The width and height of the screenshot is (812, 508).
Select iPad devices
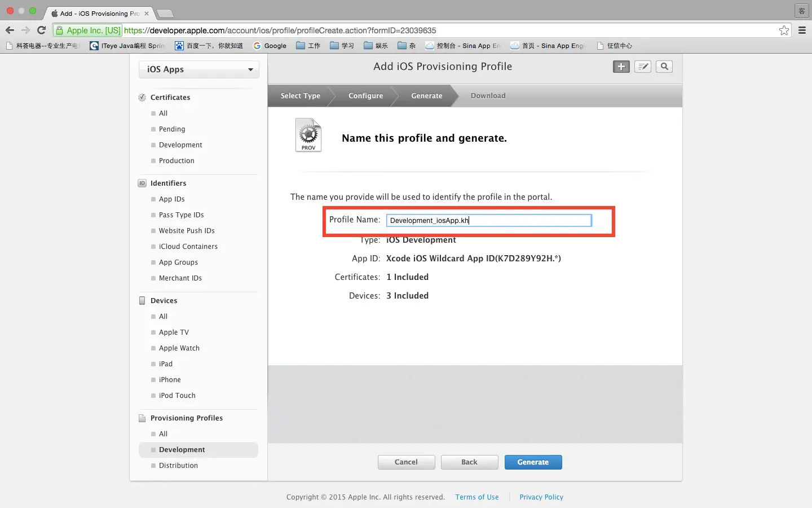click(x=165, y=364)
